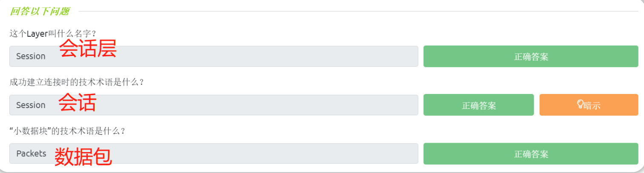
Task: Focus the answer field under the Layer name question
Action: pyautogui.click(x=214, y=56)
